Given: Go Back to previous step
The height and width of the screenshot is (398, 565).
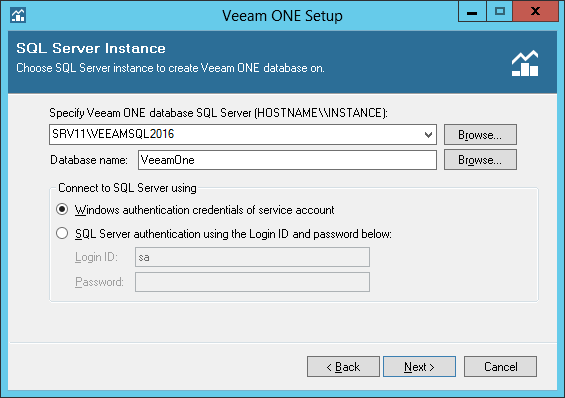Looking at the screenshot, I should [x=343, y=367].
